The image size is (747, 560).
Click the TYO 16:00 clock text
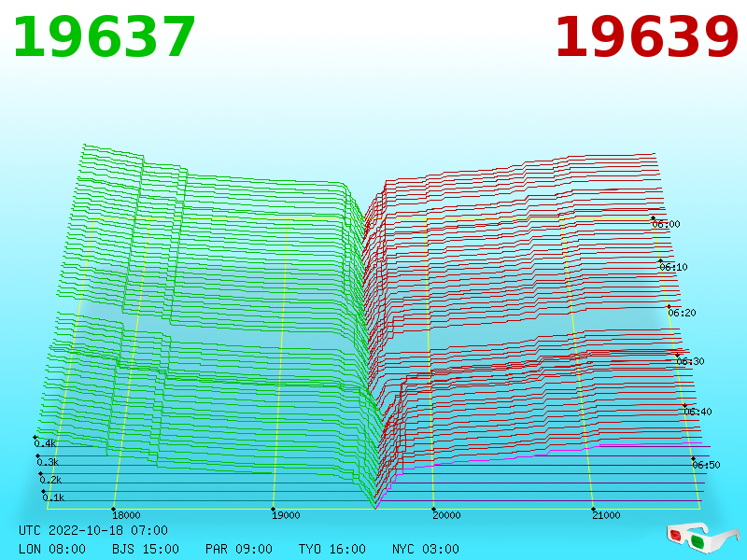[332, 549]
